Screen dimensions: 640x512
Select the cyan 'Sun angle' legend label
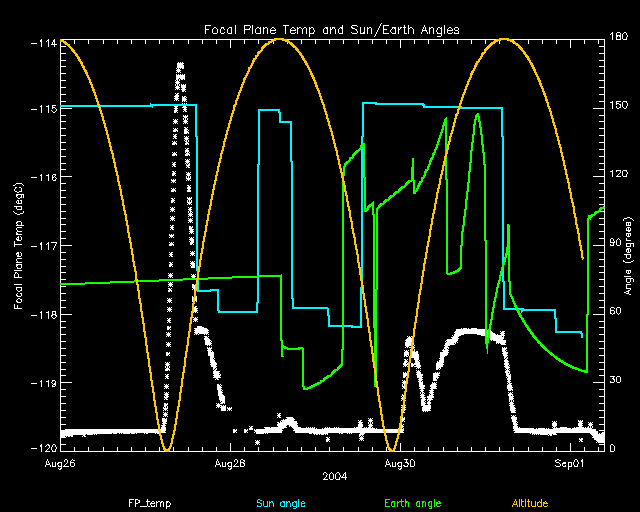pos(281,503)
